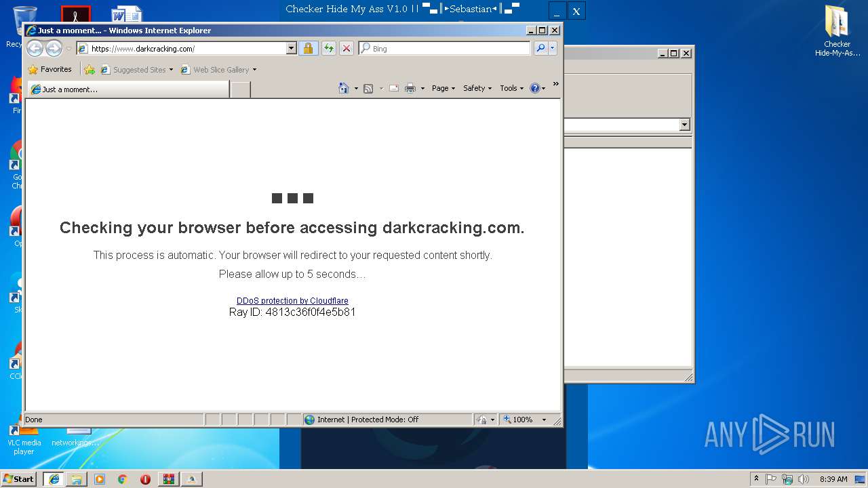Click the Home page icon in command bar

click(344, 88)
